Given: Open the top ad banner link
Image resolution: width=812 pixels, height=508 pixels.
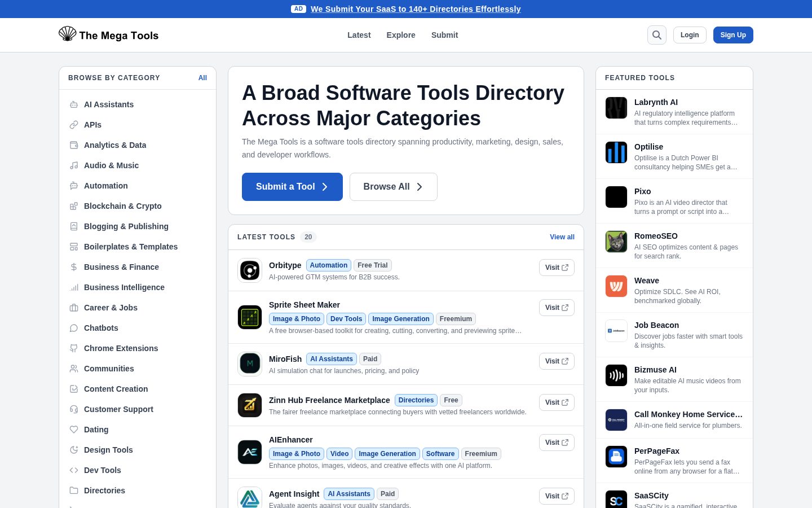Looking at the screenshot, I should (x=416, y=9).
